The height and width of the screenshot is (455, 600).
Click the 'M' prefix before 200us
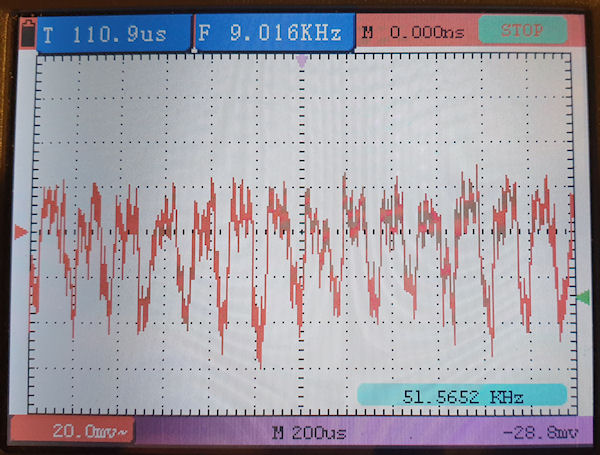(277, 432)
